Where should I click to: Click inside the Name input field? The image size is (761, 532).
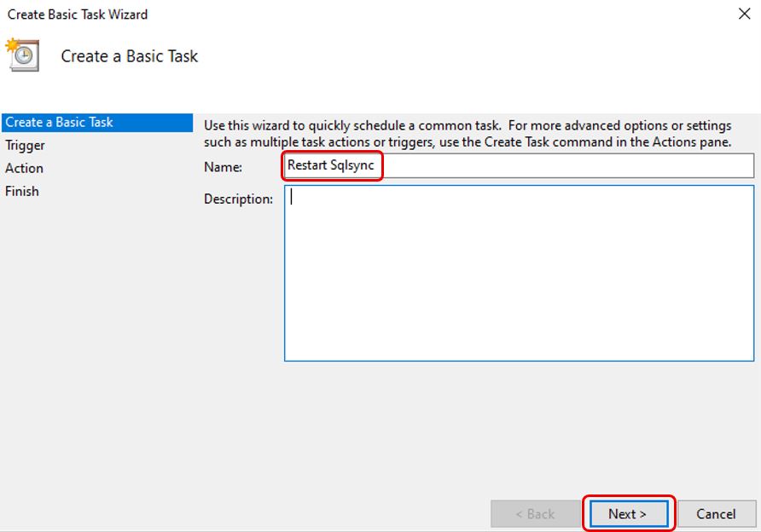tap(512, 166)
